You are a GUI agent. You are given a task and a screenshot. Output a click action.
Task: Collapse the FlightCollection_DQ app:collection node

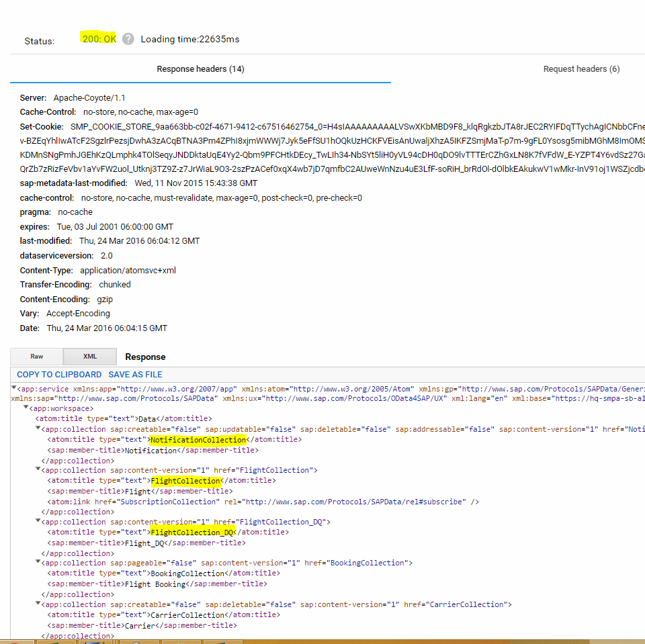[x=38, y=522]
